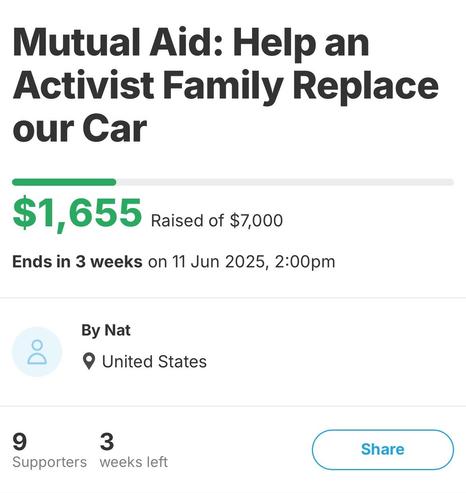Image resolution: width=466 pixels, height=493 pixels.
Task: Click the $1,655 raised amount
Action: 77,213
